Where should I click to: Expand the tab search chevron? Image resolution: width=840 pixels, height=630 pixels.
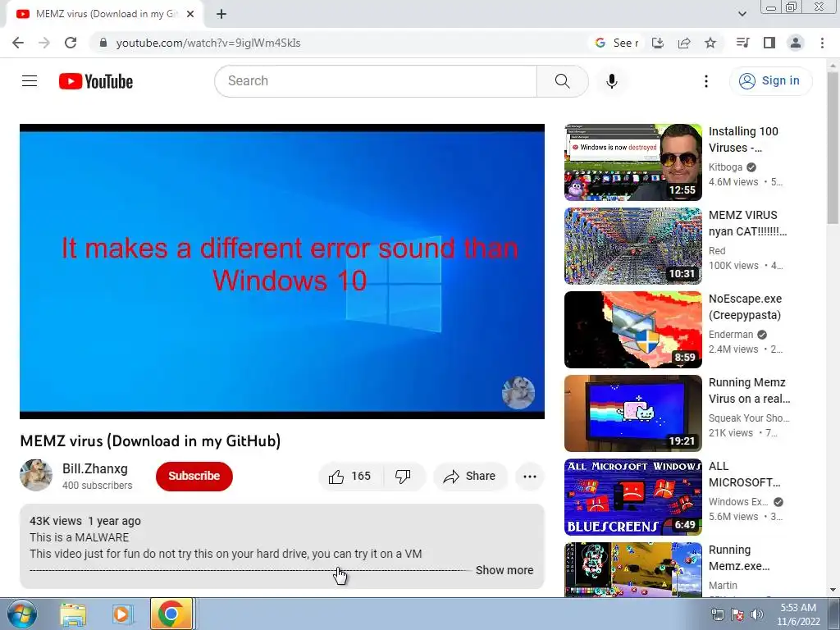[x=742, y=14]
